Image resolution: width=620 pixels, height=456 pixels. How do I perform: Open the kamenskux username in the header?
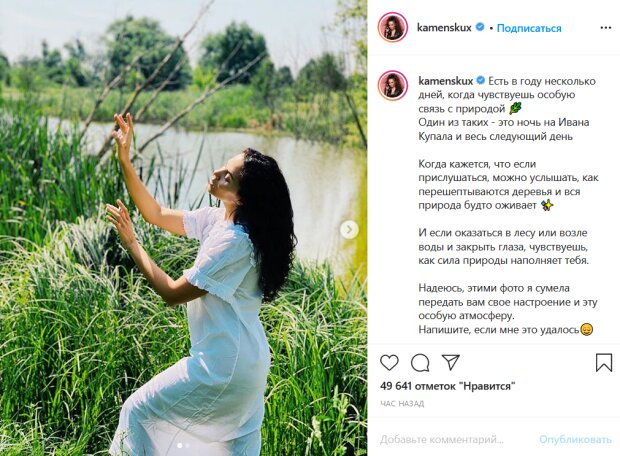(x=444, y=28)
